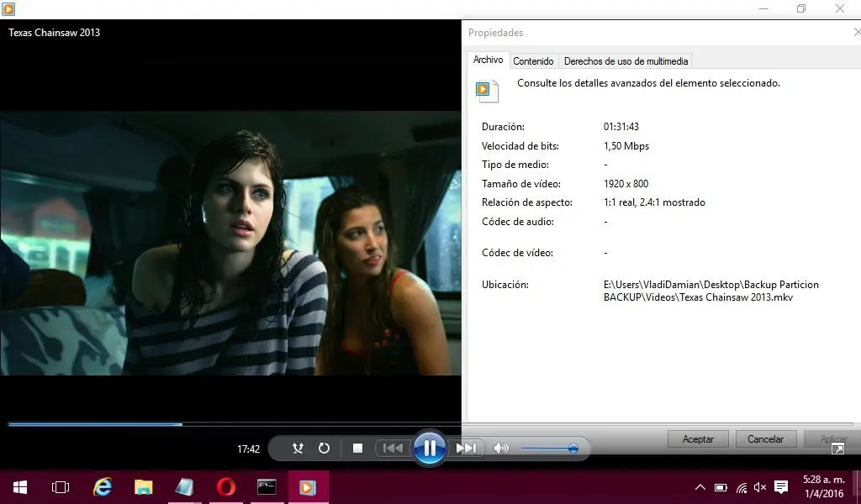Open Command Prompt from taskbar
This screenshot has height=504, width=861.
pos(267,487)
